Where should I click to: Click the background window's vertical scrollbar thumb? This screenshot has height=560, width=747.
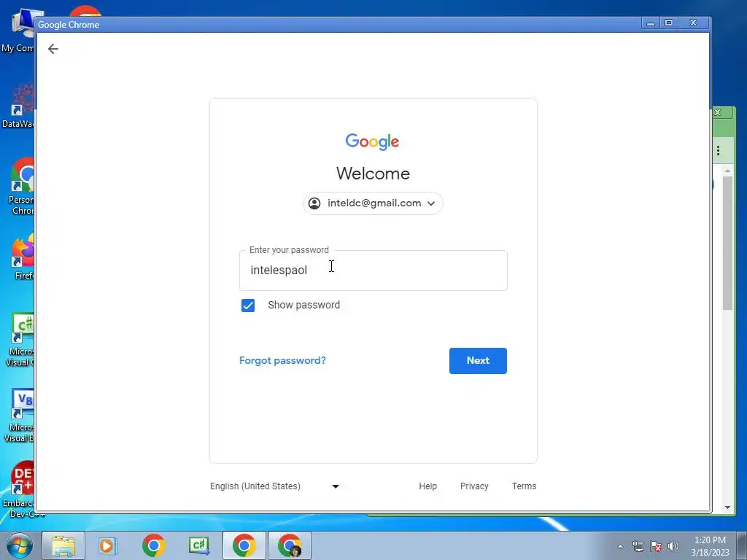tap(727, 243)
